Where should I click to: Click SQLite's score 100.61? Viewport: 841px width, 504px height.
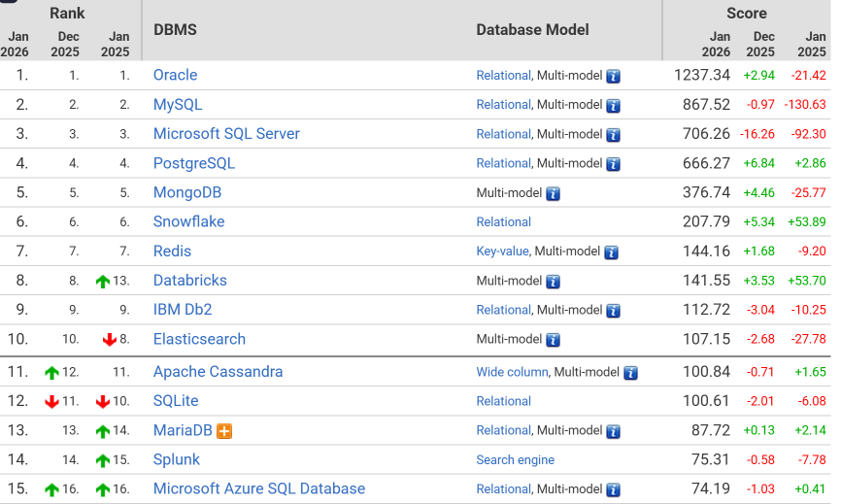pyautogui.click(x=706, y=401)
